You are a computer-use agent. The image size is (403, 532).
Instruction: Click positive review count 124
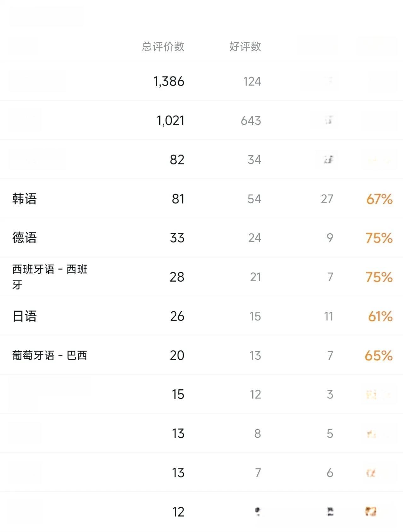click(252, 82)
